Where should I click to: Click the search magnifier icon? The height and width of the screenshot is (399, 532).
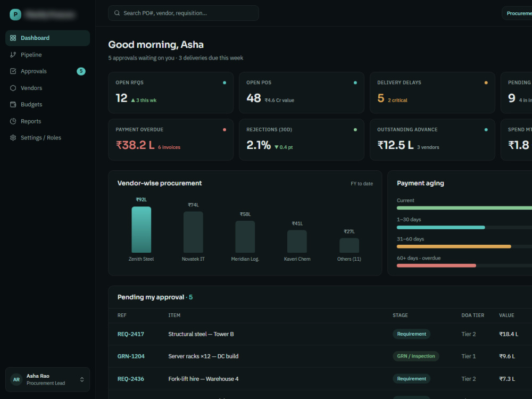click(117, 13)
